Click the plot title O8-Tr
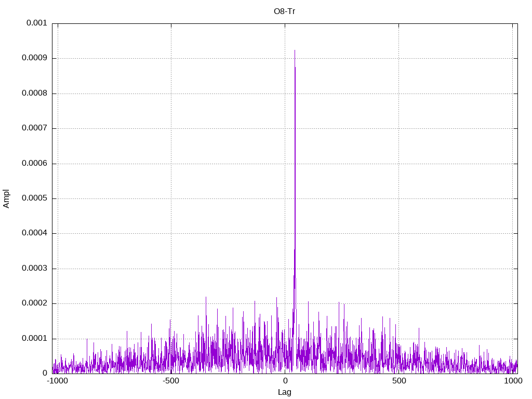This screenshot has width=532, height=399. (x=284, y=11)
